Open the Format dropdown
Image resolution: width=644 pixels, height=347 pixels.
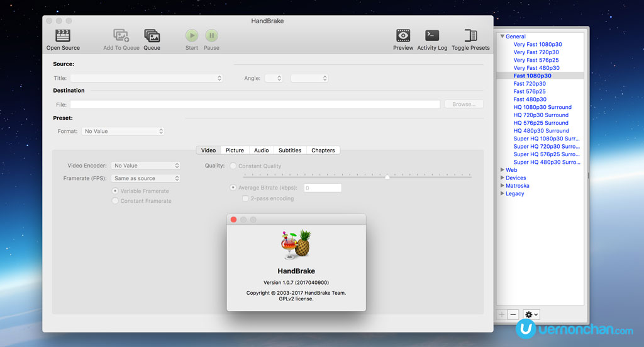click(x=123, y=131)
